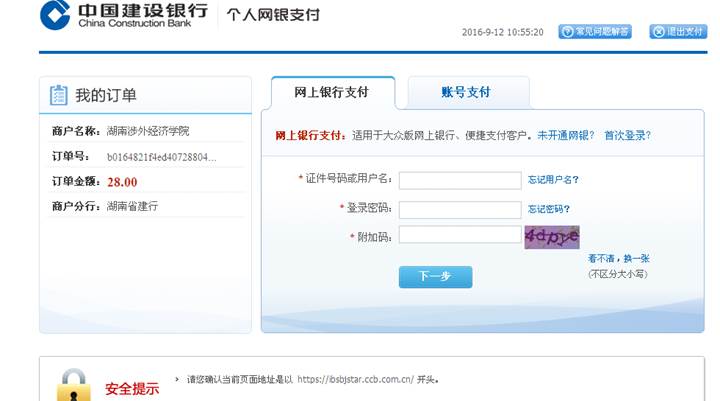The height and width of the screenshot is (401, 720).
Task: Click the 附加码 captcha input field
Action: (x=460, y=235)
